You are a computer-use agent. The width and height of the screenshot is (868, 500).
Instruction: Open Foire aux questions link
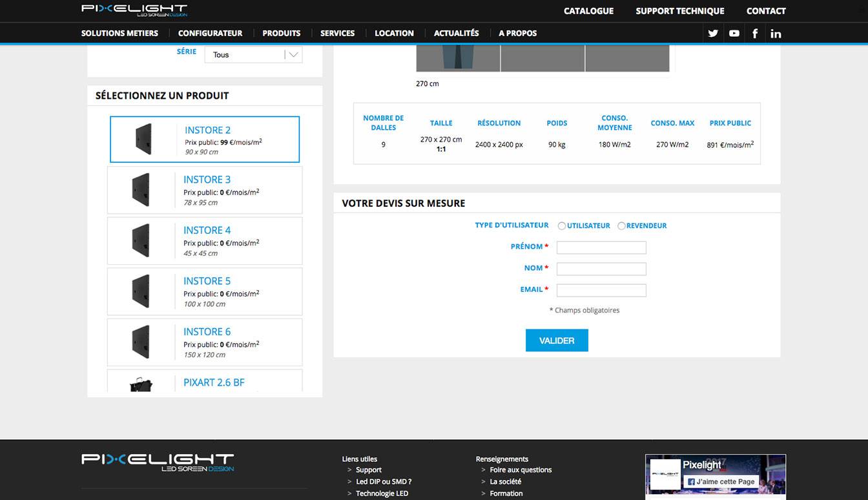[x=521, y=470]
